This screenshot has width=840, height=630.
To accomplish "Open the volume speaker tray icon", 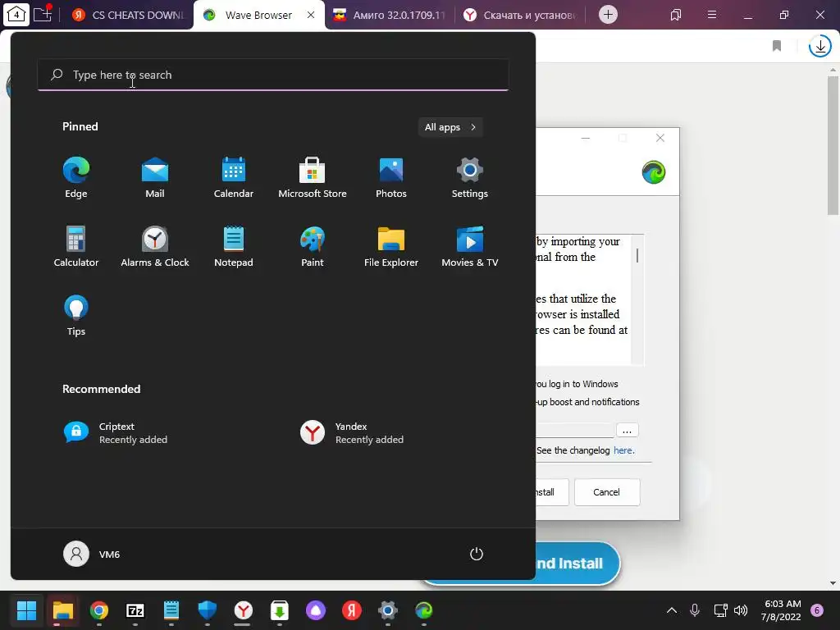I will (x=741, y=610).
